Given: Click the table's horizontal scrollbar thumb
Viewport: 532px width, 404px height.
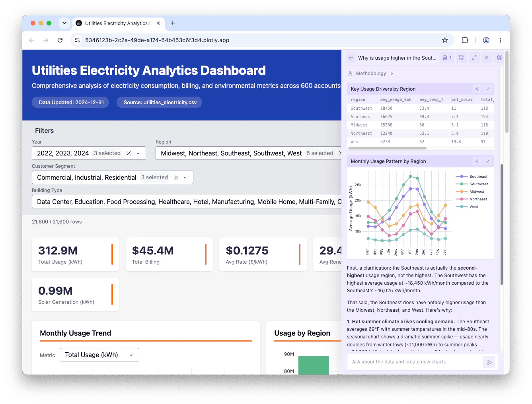Looking at the screenshot, I should tap(387, 148).
